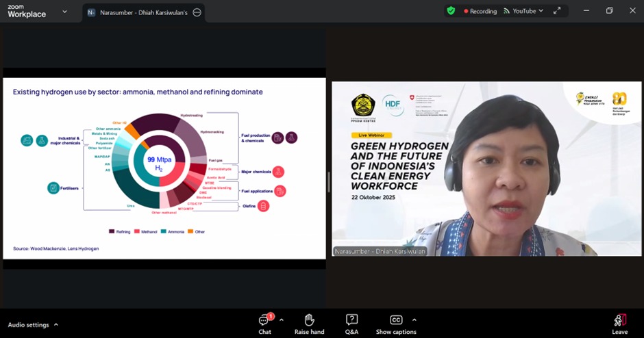Click the divider handle between slide and video
Screen dimensions: 644x338
click(x=329, y=182)
